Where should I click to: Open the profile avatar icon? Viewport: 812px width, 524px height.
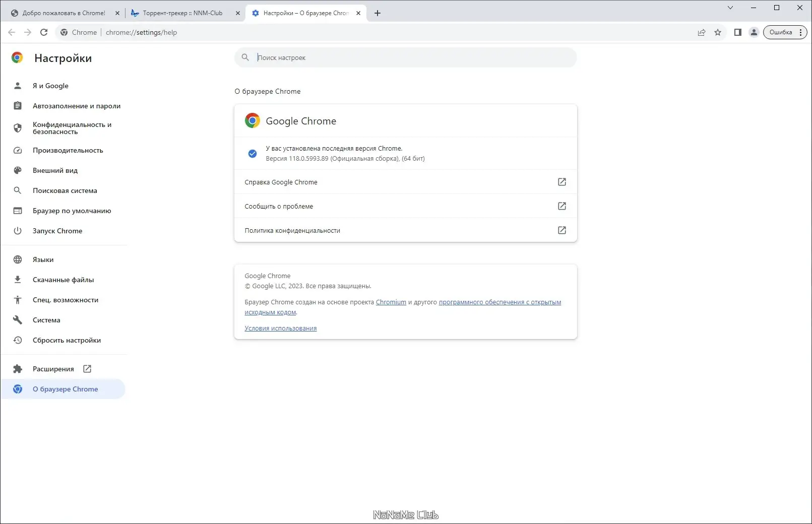tap(754, 32)
